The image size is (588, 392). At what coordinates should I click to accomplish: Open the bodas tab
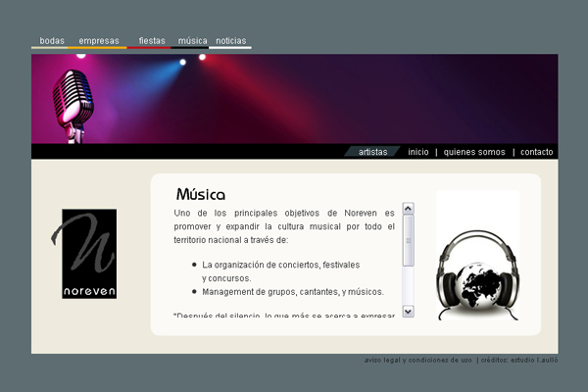click(52, 41)
